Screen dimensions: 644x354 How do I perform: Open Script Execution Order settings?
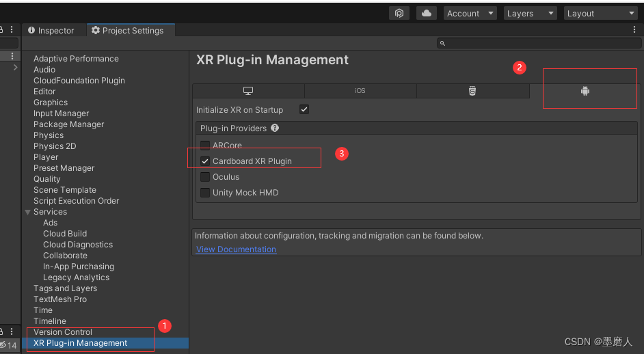point(77,201)
